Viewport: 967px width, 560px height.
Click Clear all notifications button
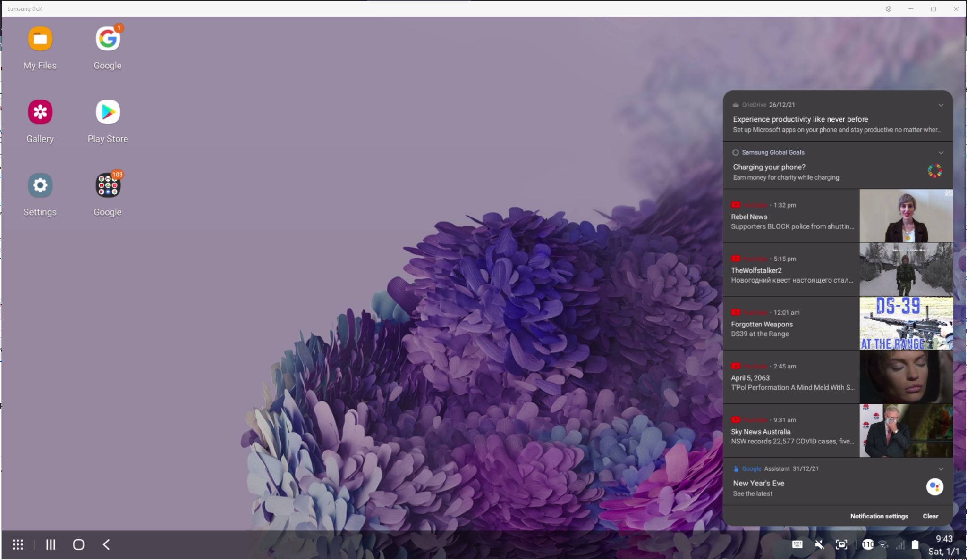point(930,516)
